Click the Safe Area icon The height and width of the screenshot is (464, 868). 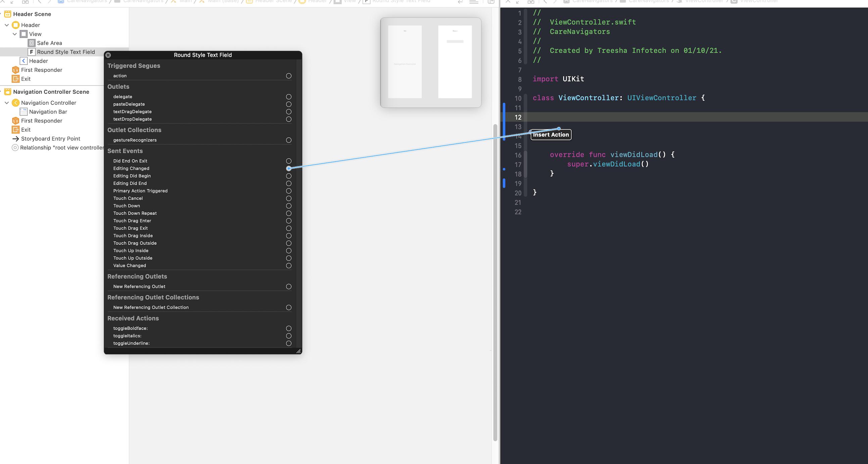click(x=32, y=43)
